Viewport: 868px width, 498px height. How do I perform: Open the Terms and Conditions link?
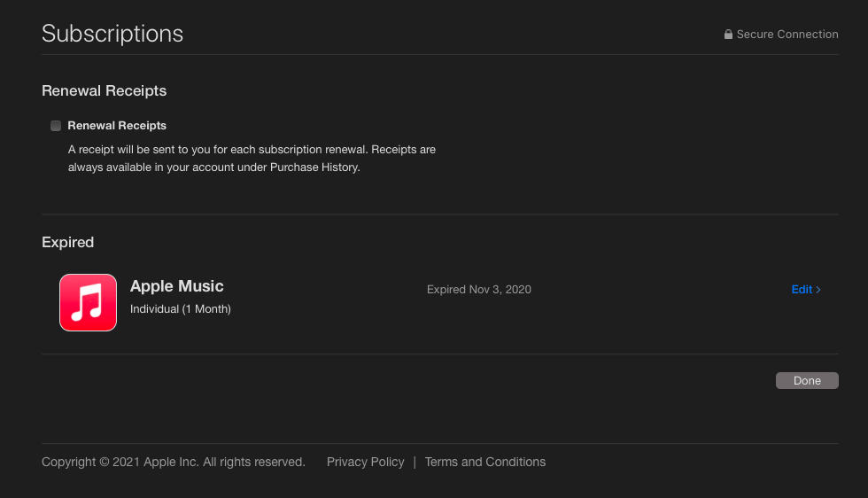pos(484,462)
